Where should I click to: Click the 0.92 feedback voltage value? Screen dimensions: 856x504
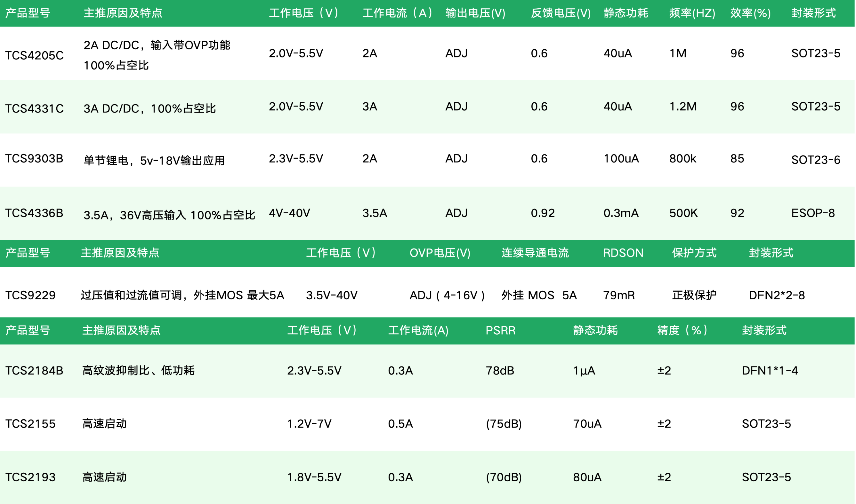pyautogui.click(x=542, y=213)
